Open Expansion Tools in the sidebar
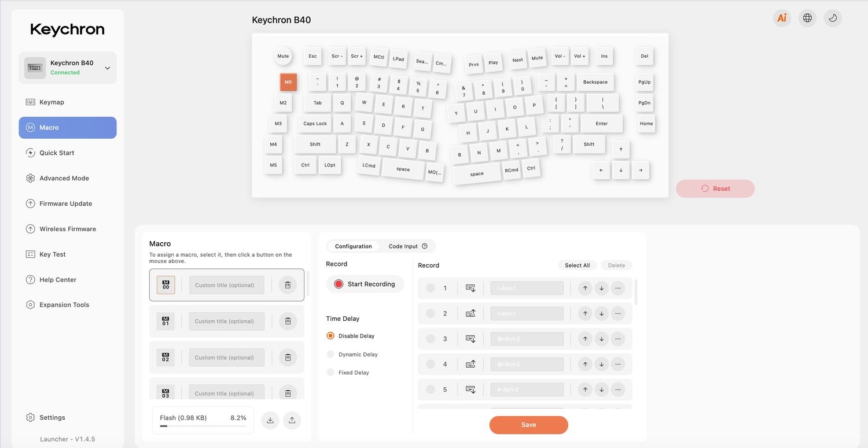 (x=68, y=305)
